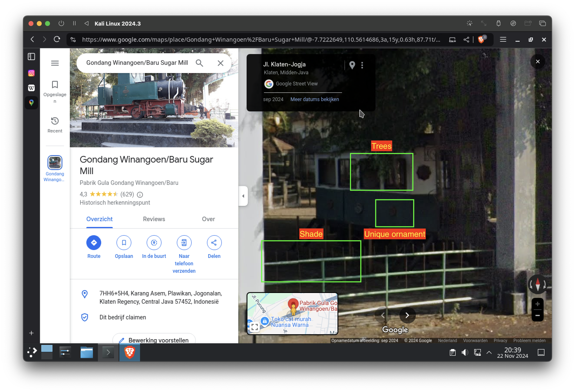Open the Opgeslagen saved places panel
Image resolution: width=575 pixels, height=392 pixels.
(x=55, y=92)
